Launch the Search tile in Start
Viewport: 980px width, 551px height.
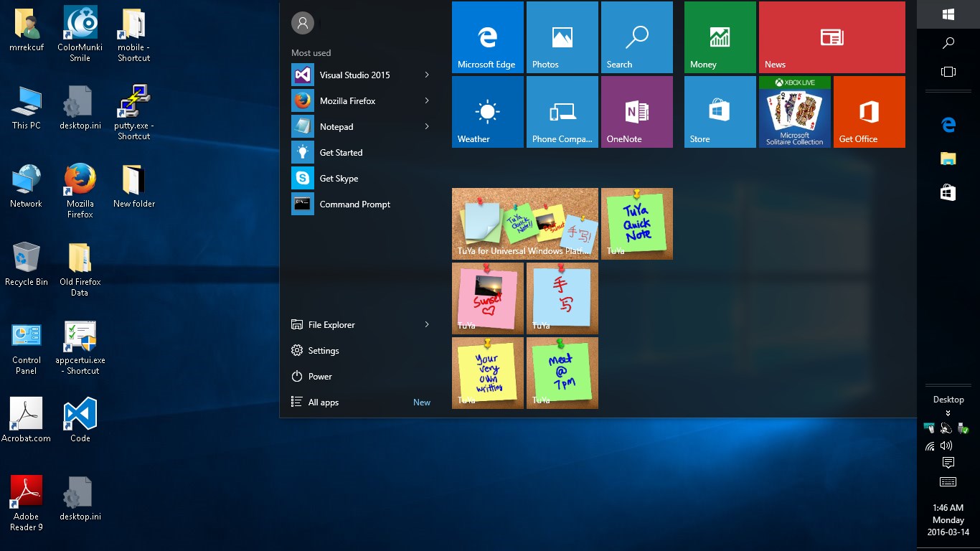pos(637,37)
